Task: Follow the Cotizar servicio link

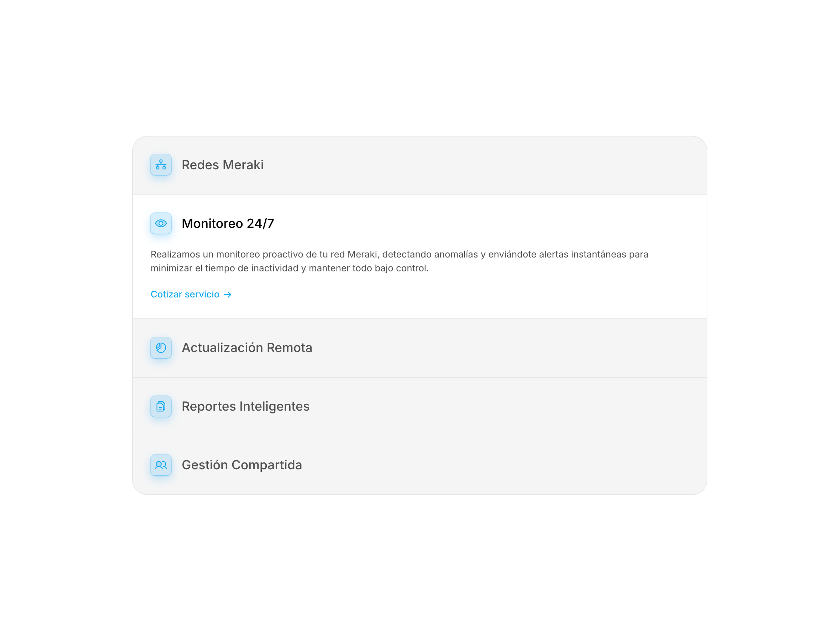Action: point(191,294)
